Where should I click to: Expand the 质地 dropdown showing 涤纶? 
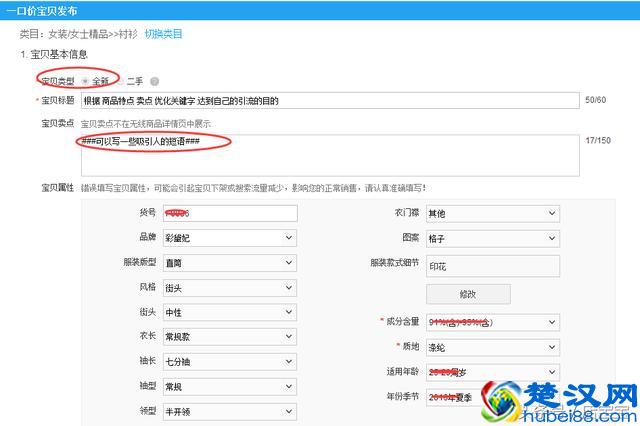tap(492, 347)
